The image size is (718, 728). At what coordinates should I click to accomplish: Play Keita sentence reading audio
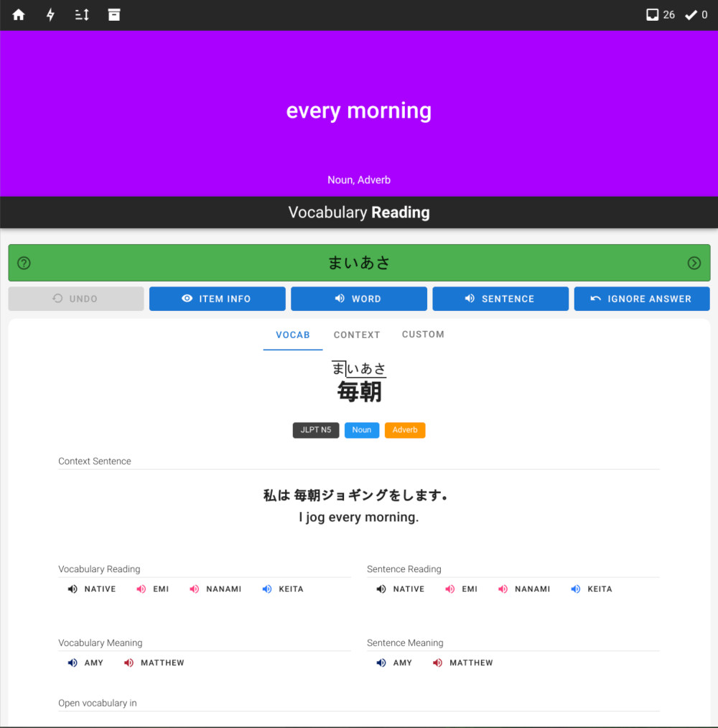coord(592,589)
